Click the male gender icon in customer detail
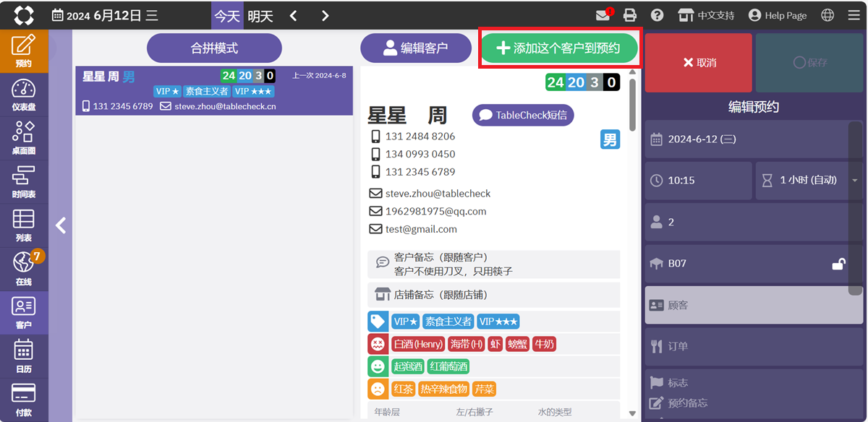Viewport: 868px width, 422px height. [x=610, y=139]
